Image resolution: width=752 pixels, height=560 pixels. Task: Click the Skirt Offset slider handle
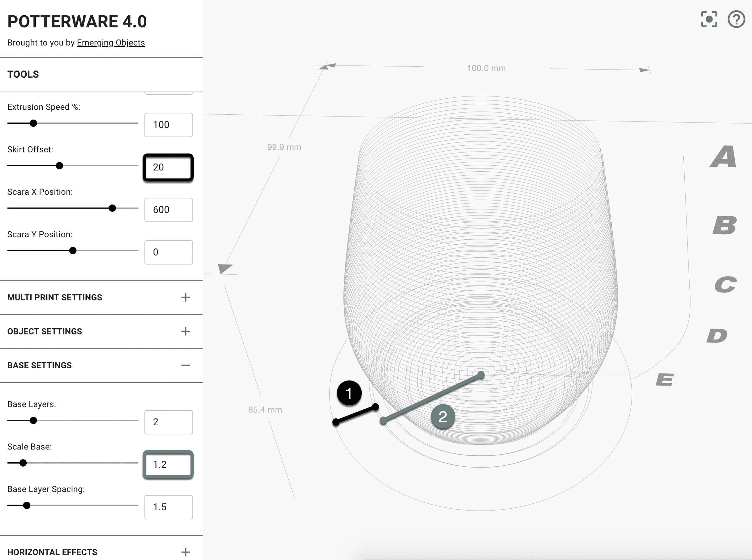[59, 165]
